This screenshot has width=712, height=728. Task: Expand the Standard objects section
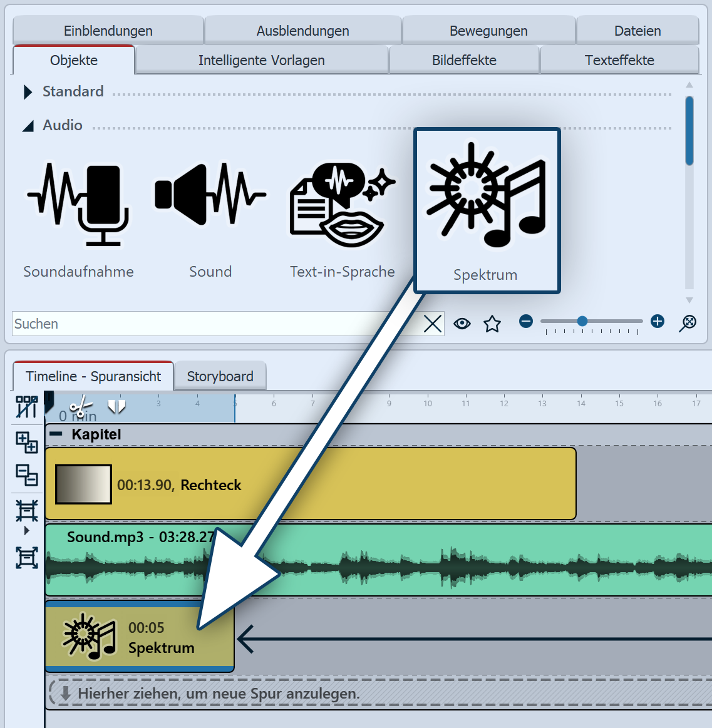tap(28, 92)
